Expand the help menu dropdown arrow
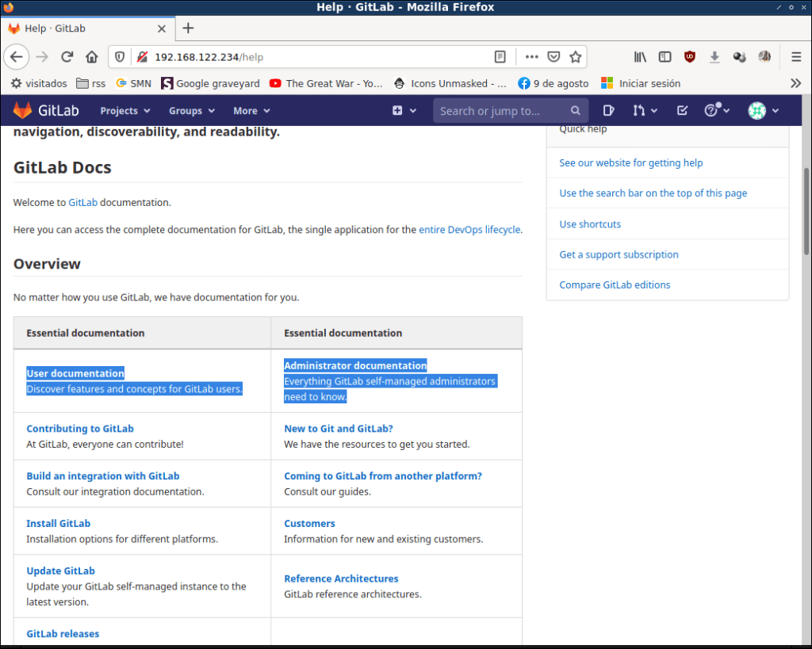Image resolution: width=812 pixels, height=649 pixels. 726,111
